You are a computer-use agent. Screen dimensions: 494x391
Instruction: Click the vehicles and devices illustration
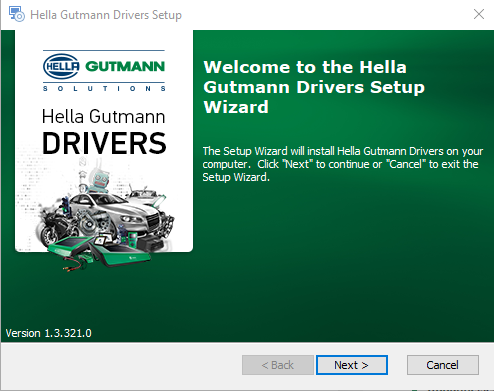click(105, 216)
